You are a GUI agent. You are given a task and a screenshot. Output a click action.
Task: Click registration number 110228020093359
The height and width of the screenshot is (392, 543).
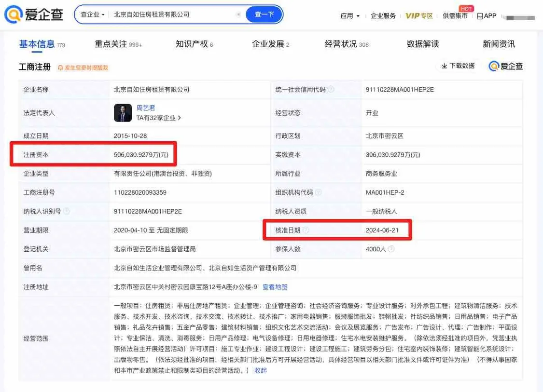pyautogui.click(x=140, y=192)
